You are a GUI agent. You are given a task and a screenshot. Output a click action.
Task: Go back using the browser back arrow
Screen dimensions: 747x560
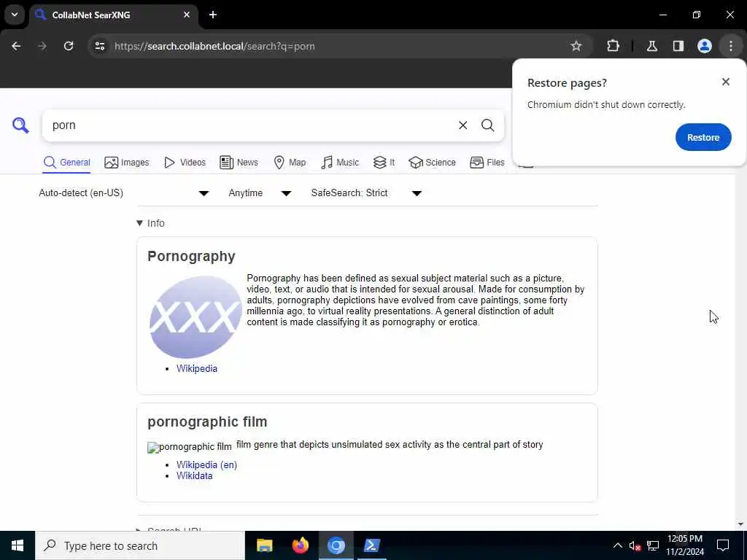coord(16,46)
